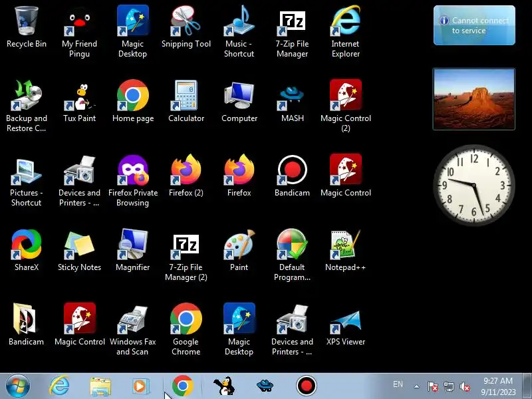Viewport: 532px width, 399px height.
Task: Open the Tux penguin taskbar icon
Action: pos(223,386)
